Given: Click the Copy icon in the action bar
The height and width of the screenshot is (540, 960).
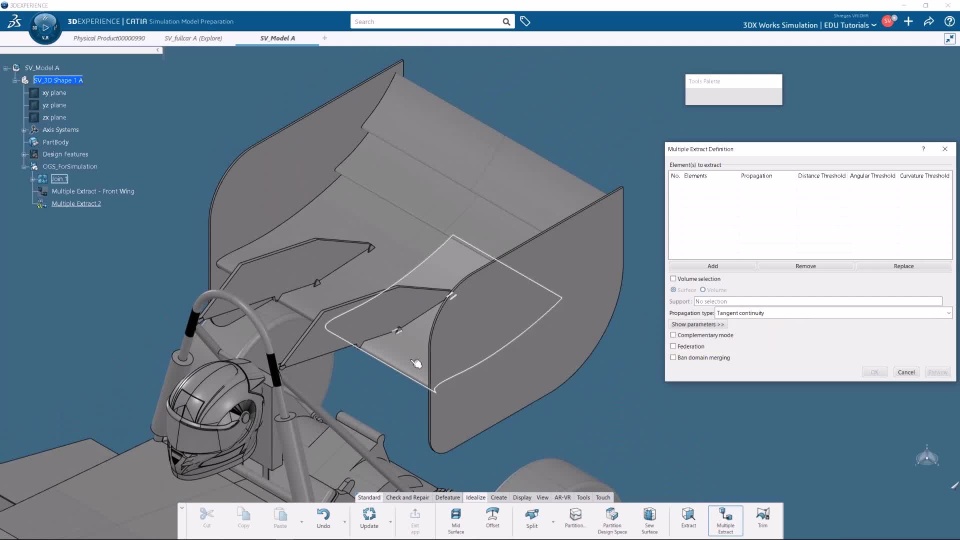Looking at the screenshot, I should (x=244, y=514).
